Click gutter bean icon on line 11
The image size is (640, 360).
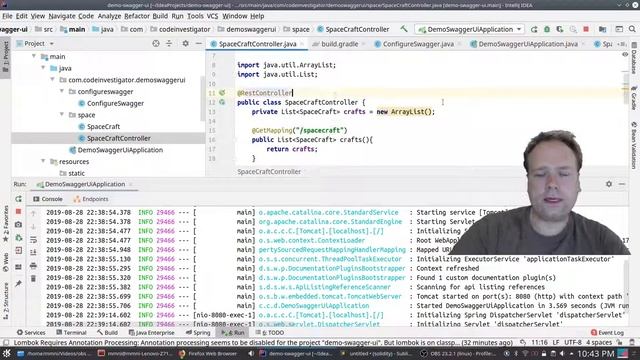point(222,93)
